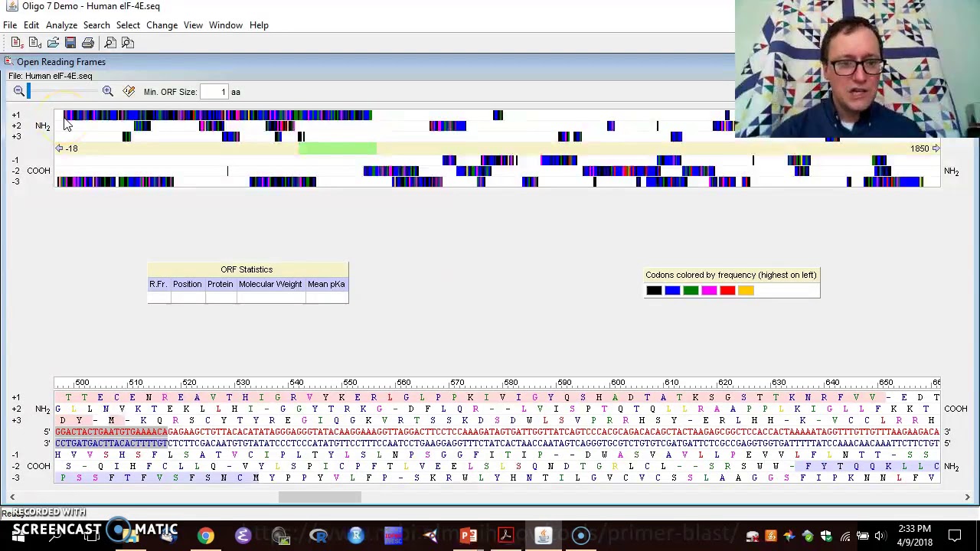The image size is (980, 551).
Task: Click the horizontal scrollbar thumb
Action: pos(319,497)
